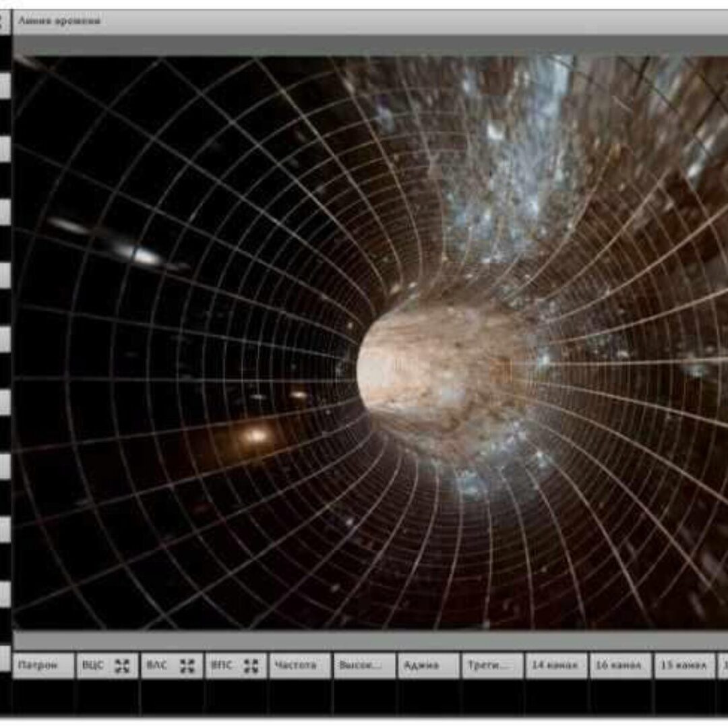Select the Частота button

(x=300, y=665)
